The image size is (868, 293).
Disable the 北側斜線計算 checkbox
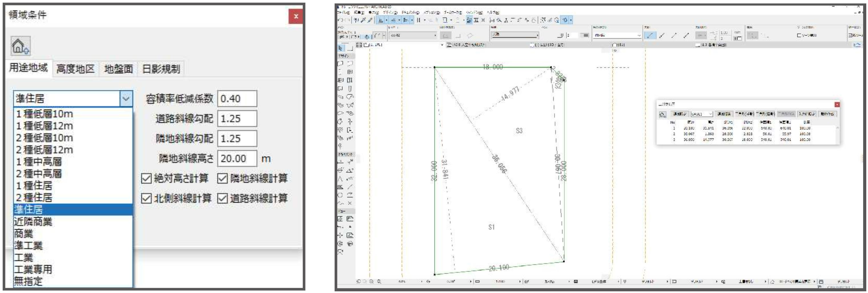(x=146, y=198)
